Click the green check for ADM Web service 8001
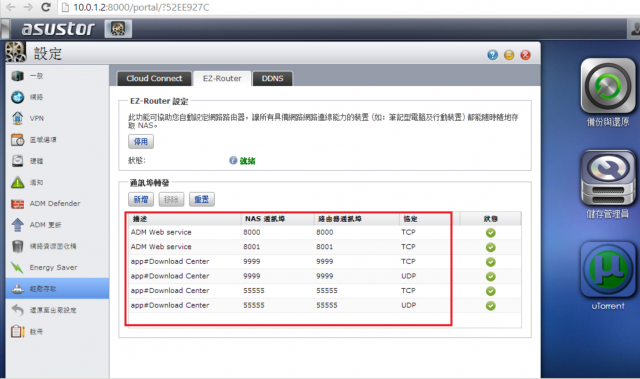The height and width of the screenshot is (379, 640). [491, 247]
